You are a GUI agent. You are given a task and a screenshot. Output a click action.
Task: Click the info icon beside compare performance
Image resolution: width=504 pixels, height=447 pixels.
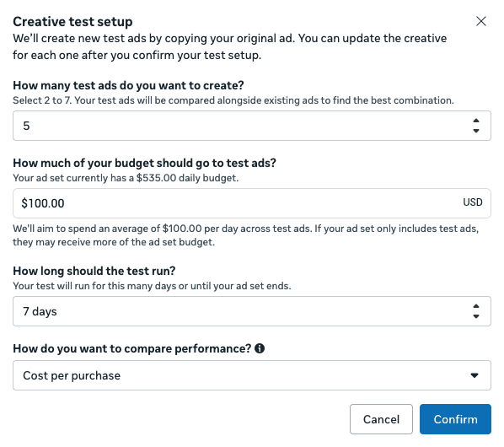260,348
